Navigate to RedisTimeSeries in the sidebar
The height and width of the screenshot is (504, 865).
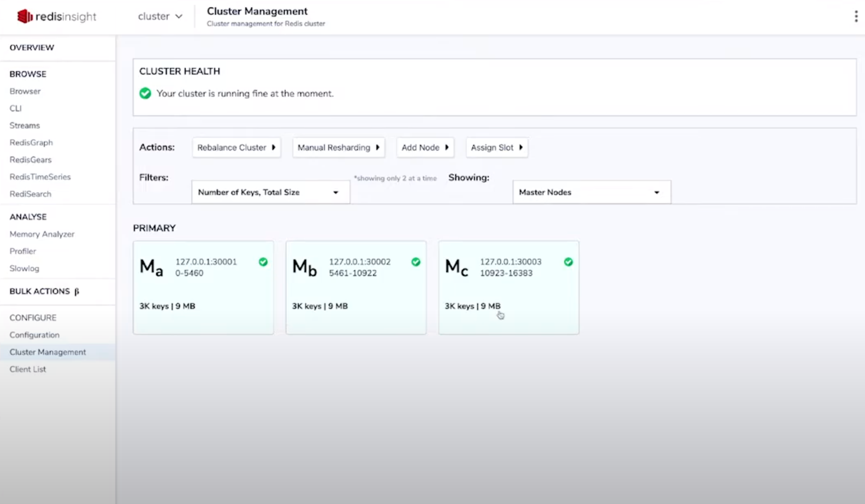point(40,177)
